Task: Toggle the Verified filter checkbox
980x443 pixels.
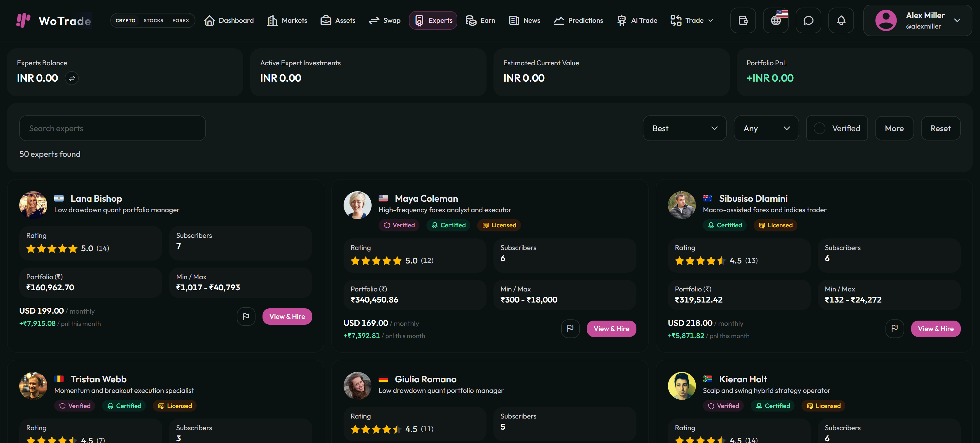Action: [819, 129]
